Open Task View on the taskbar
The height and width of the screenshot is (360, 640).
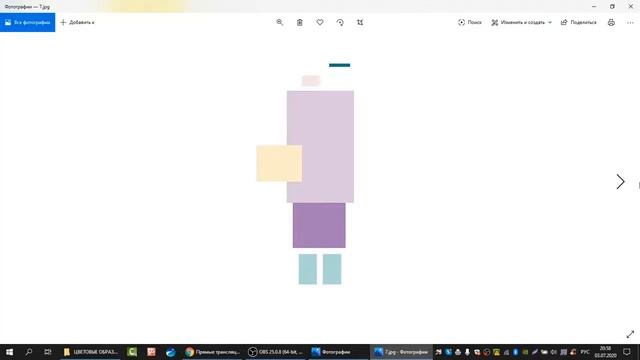pyautogui.click(x=48, y=352)
